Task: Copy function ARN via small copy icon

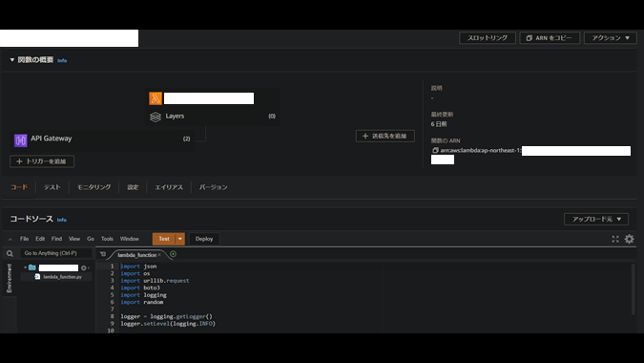Action: pos(435,151)
